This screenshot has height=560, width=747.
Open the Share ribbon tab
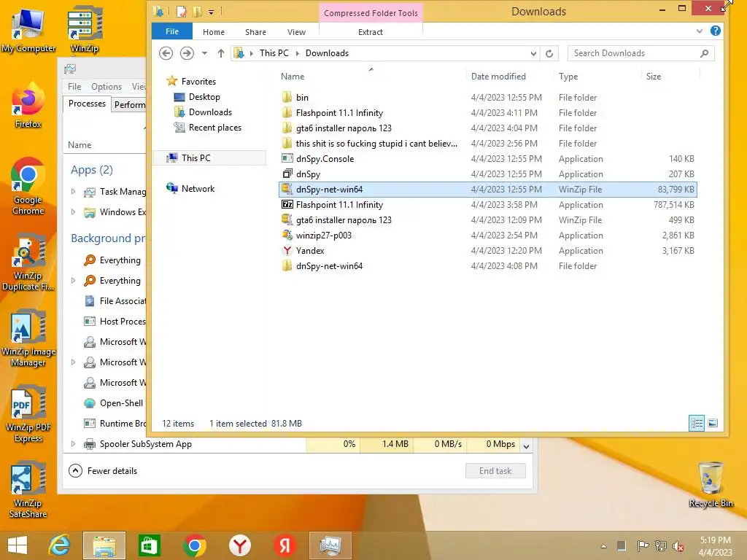(x=255, y=32)
